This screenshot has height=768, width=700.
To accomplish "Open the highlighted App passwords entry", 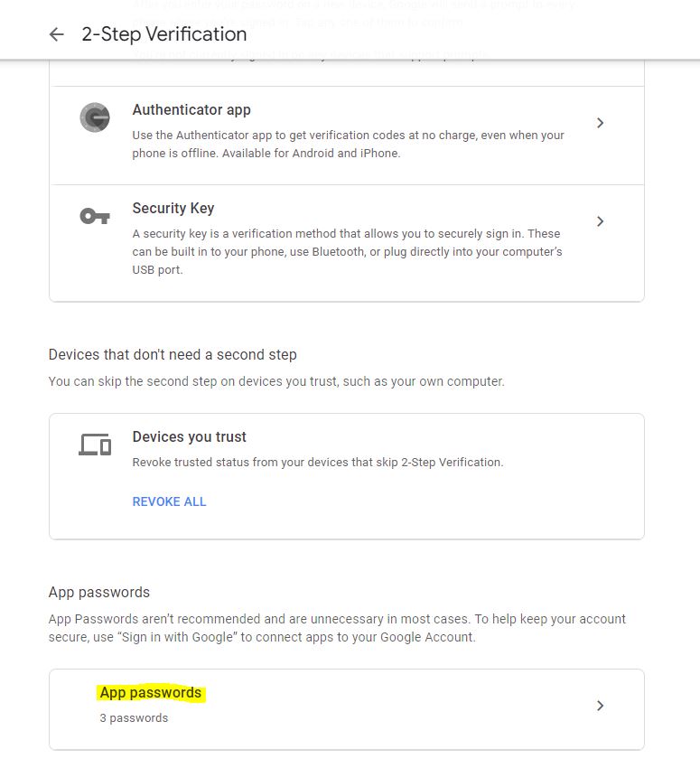I will click(151, 693).
